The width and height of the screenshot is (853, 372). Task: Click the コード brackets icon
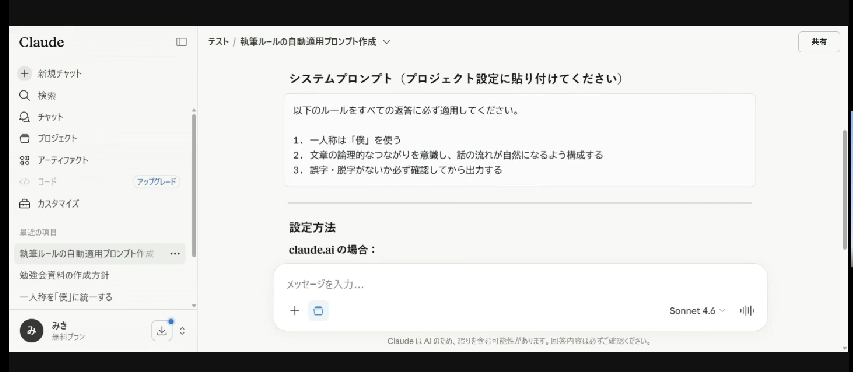[x=24, y=182]
